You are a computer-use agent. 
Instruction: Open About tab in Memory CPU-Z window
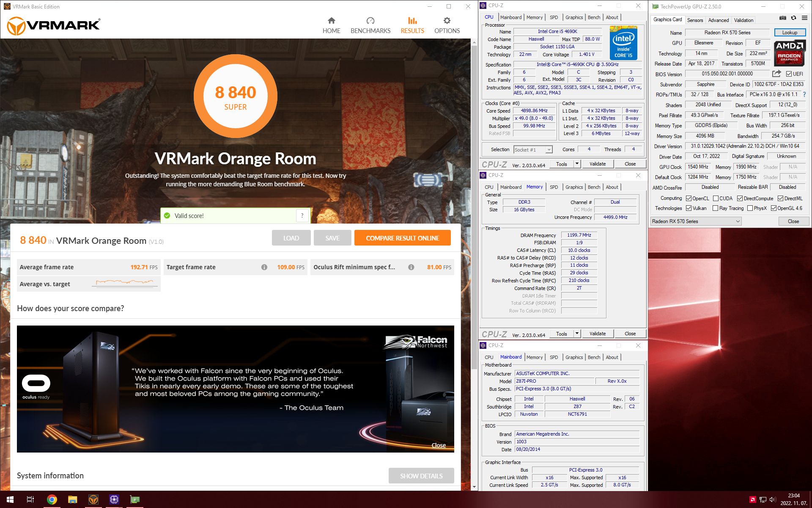(x=612, y=187)
